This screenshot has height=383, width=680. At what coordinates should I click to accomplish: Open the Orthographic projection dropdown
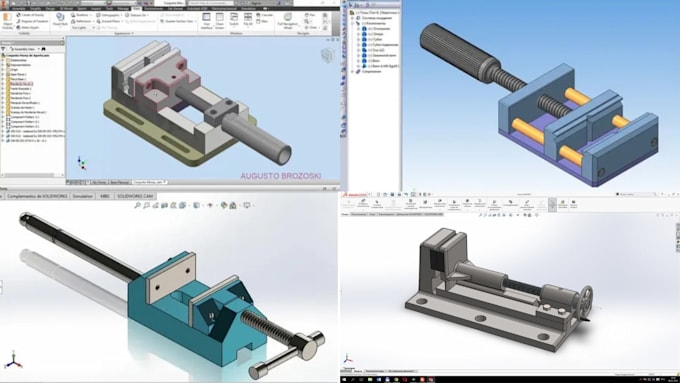[109, 15]
